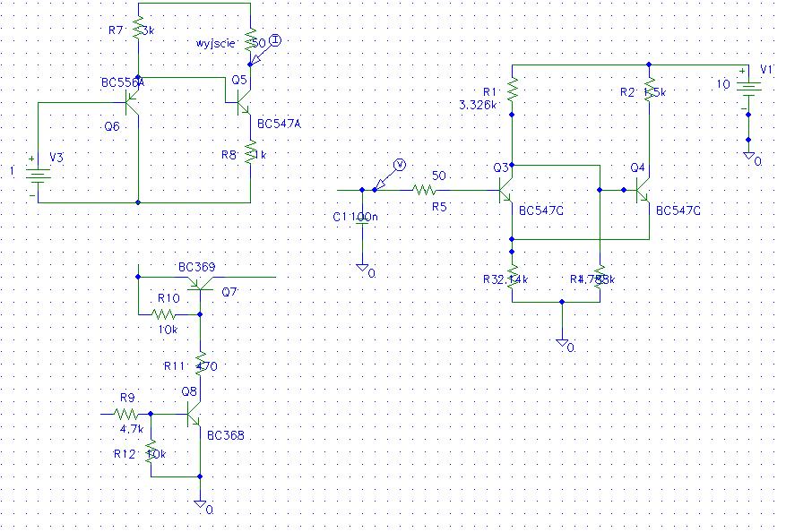The image size is (786, 532).
Task: Click the ground symbol below Q8 emitter
Action: point(200,505)
